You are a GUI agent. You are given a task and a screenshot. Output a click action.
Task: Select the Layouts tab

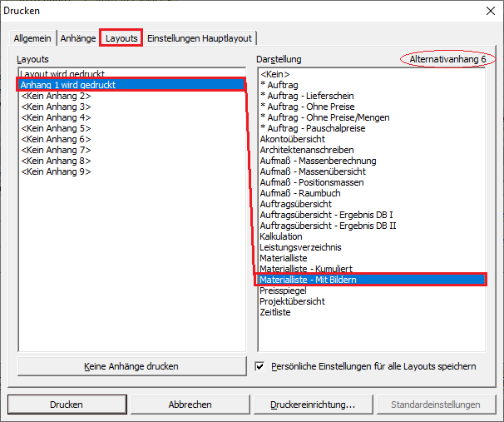click(121, 38)
